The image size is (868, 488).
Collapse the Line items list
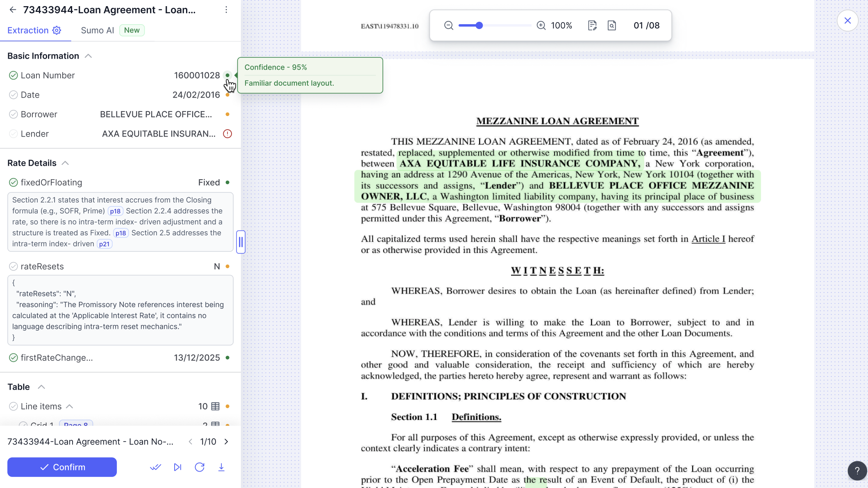[x=70, y=406]
